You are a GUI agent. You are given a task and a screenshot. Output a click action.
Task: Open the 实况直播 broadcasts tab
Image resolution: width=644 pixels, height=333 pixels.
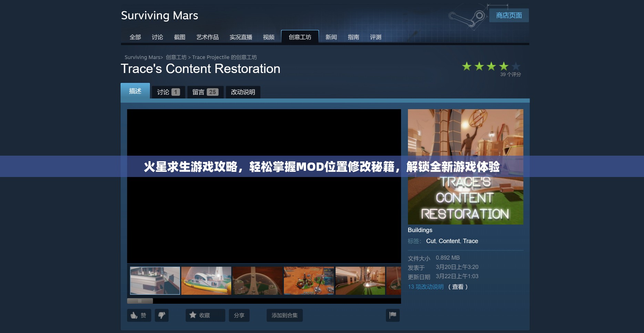tap(241, 37)
